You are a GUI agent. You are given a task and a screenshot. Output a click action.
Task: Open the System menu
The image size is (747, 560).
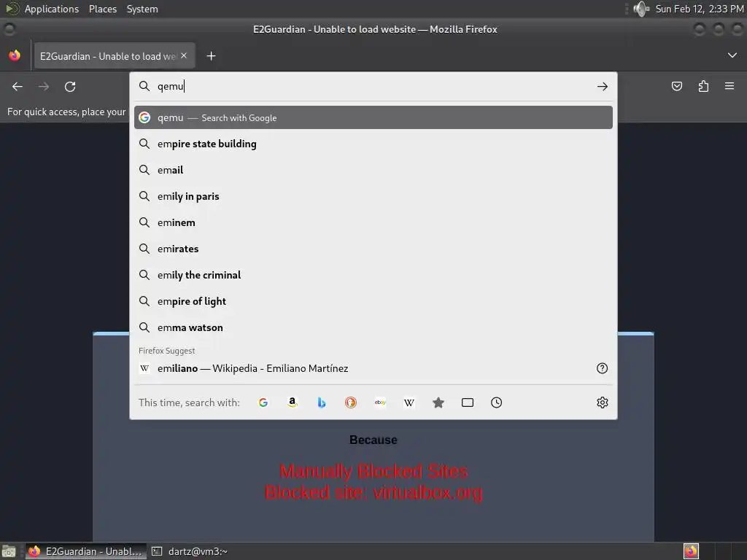(142, 9)
